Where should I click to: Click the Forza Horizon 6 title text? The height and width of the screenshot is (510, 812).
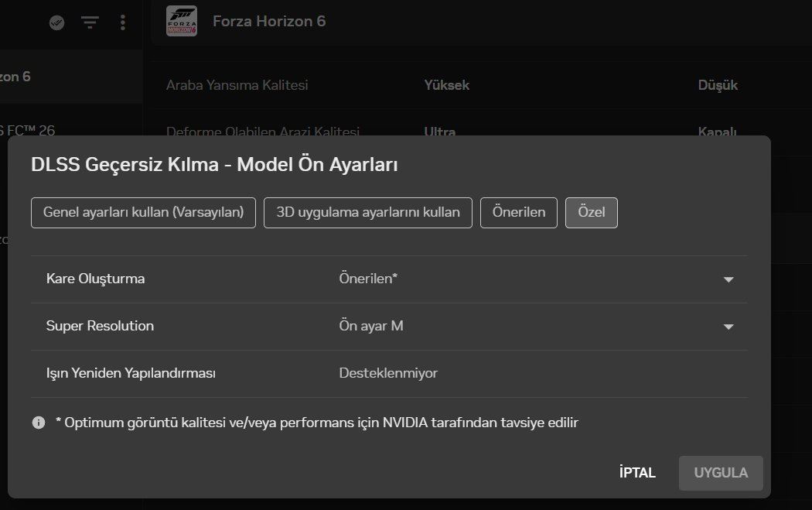pos(269,21)
